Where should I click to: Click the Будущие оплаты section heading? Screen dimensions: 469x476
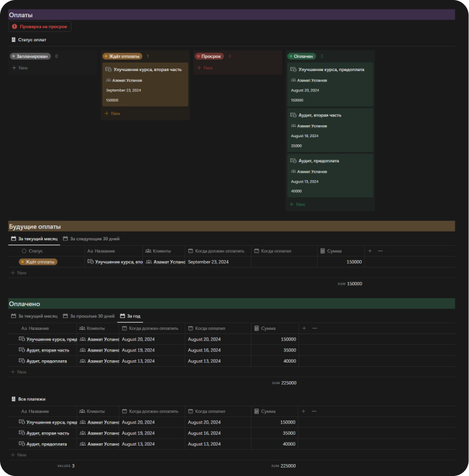[x=35, y=227]
